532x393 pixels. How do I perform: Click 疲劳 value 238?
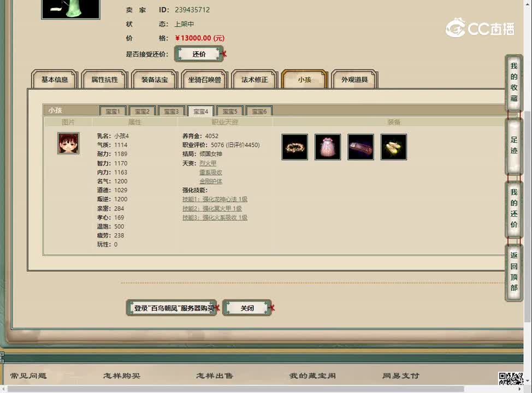click(119, 235)
